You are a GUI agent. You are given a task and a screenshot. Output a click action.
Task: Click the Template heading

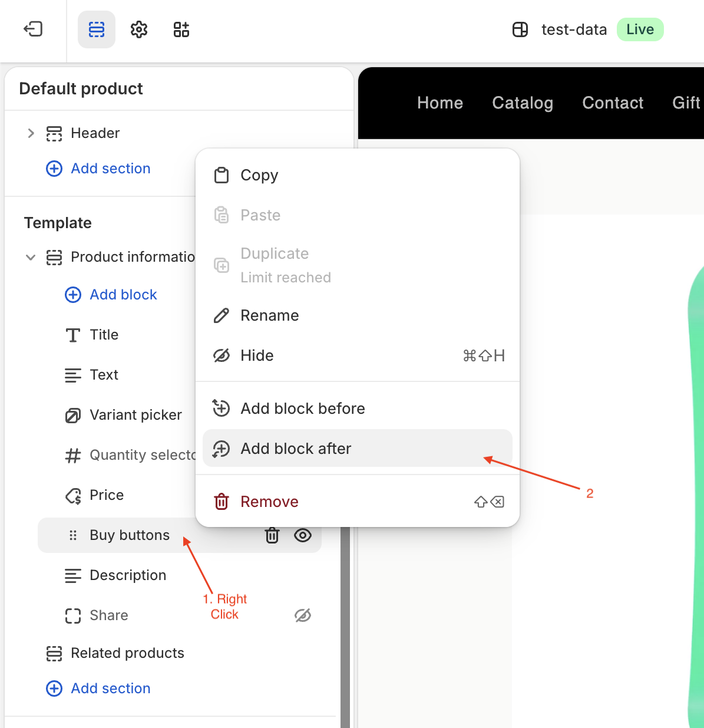pyautogui.click(x=58, y=223)
